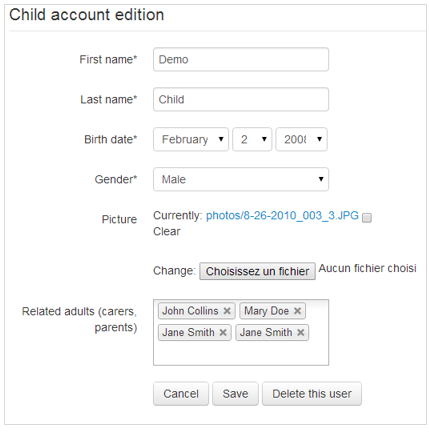Viewport: 429px width, 432px height.
Task: Select the John Collins tag label
Action: pos(190,311)
